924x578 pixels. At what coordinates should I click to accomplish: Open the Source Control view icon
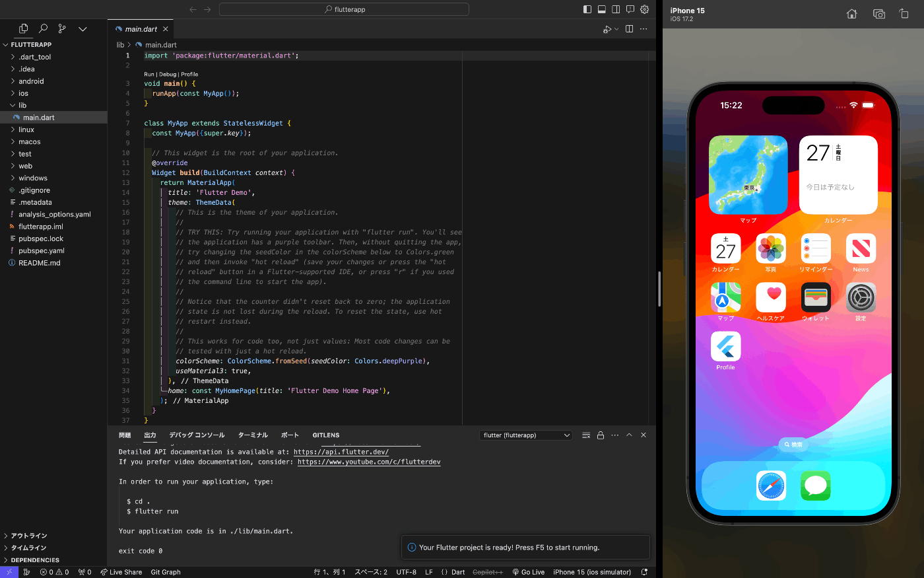point(62,28)
